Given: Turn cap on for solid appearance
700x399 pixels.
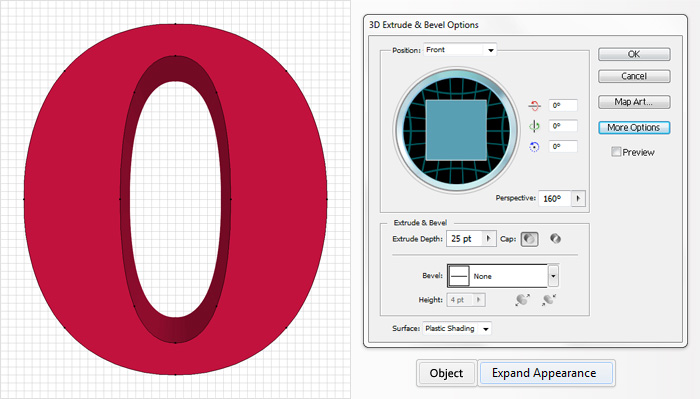Looking at the screenshot, I should (529, 239).
